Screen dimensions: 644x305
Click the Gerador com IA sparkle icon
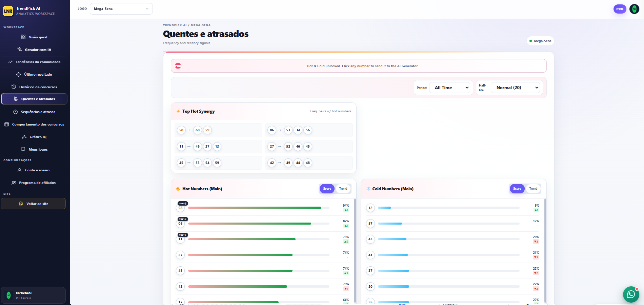click(20, 50)
